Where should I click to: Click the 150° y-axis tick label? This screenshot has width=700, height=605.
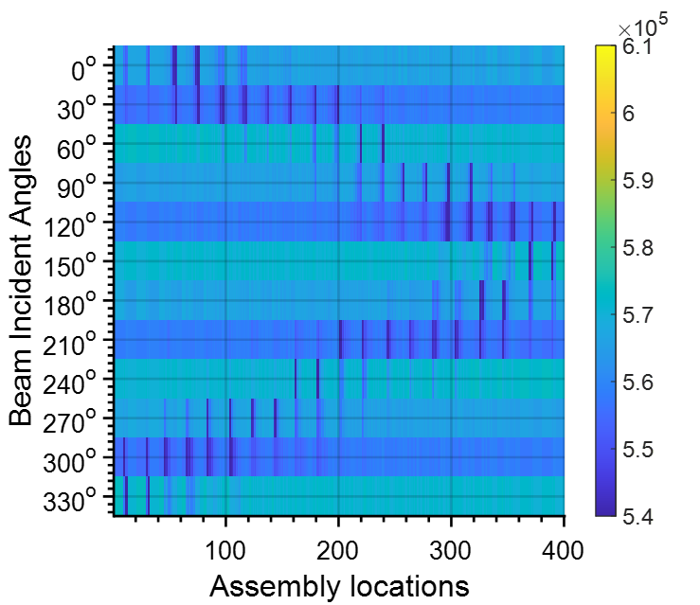(x=70, y=266)
